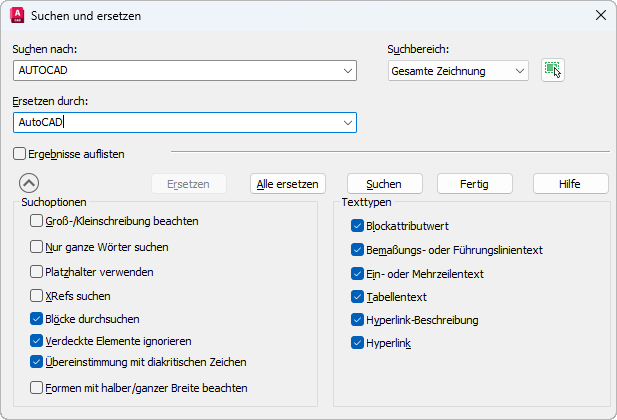Uncheck 'Hyperlink-Beschreibung' text type
Viewport: 617px width, 420px height.
358,320
